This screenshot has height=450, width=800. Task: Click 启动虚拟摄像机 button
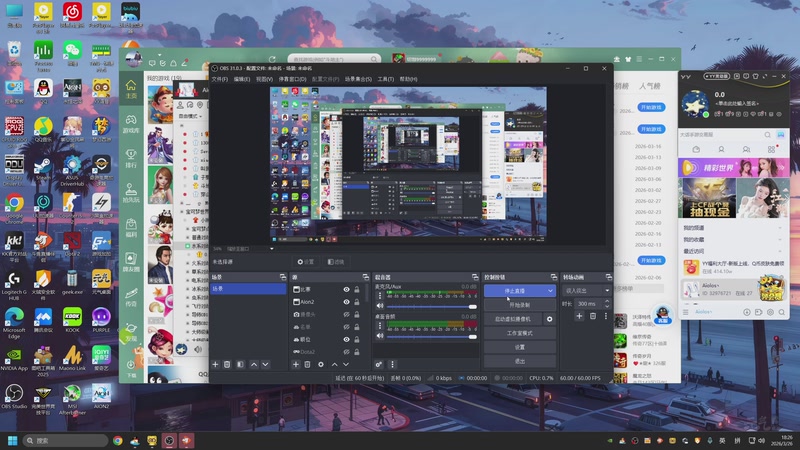pyautogui.click(x=513, y=319)
